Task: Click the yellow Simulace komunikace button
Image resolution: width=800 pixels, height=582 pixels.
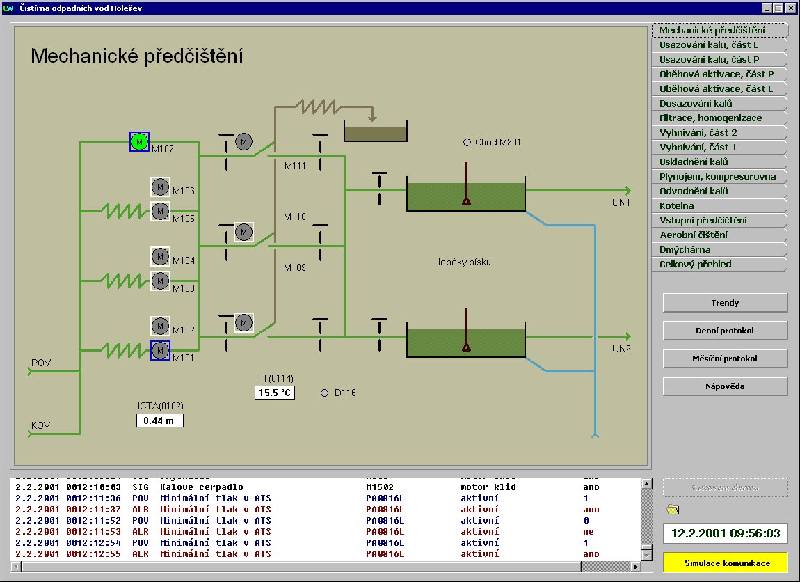Action: point(725,563)
